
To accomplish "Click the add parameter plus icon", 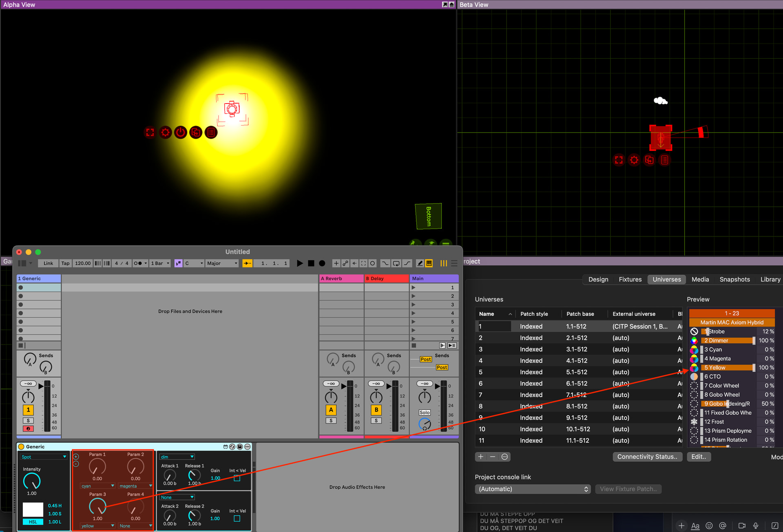I will [x=76, y=457].
